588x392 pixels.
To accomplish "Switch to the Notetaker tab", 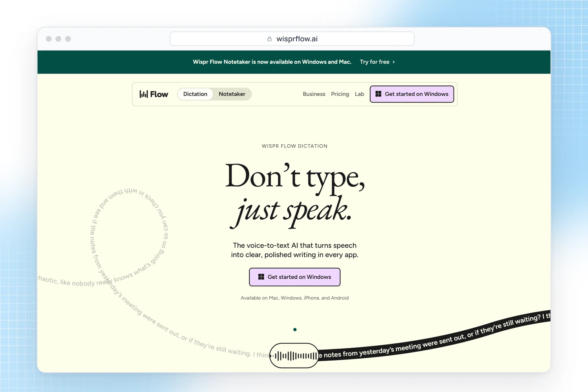I will click(232, 94).
